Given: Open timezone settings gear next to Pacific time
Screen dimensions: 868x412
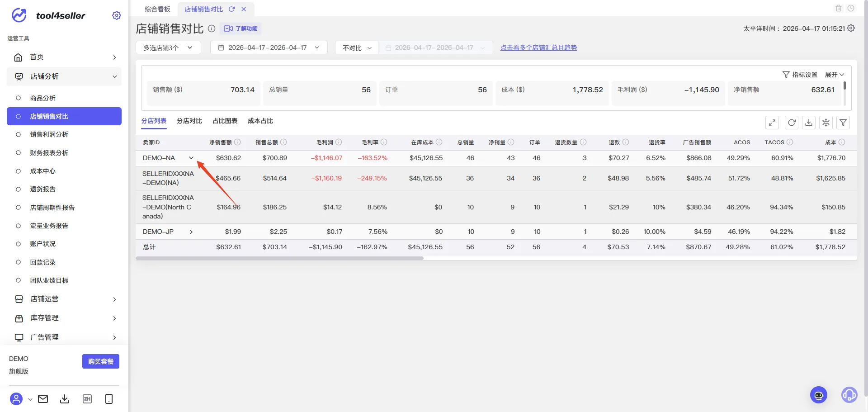Looking at the screenshot, I should (851, 28).
